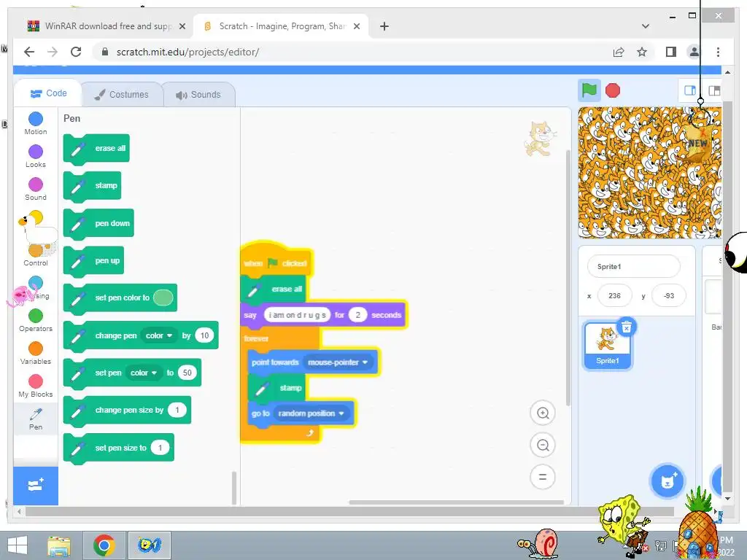Viewport: 747px width, 560px height.
Task: Click the green flag to run project
Action: [x=589, y=90]
